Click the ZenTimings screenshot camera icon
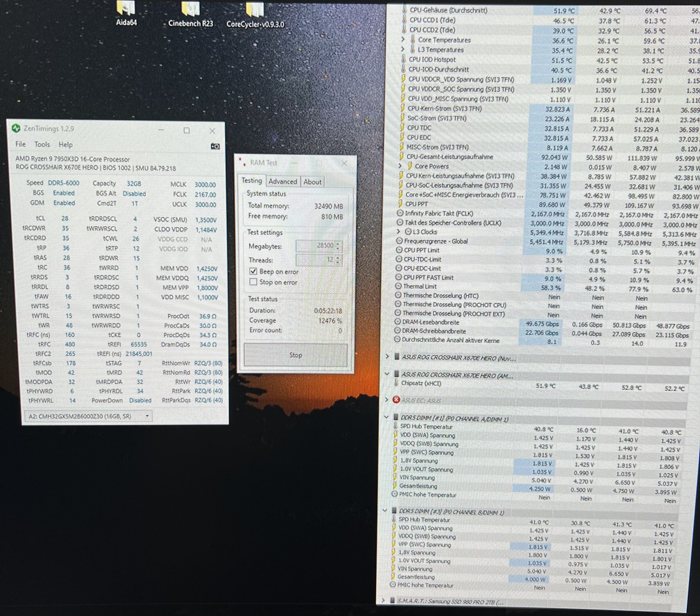The height and width of the screenshot is (616, 700). [x=215, y=146]
